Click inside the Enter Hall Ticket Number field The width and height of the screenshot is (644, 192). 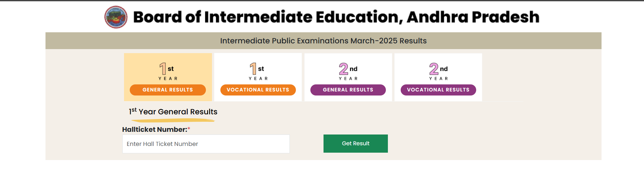tap(206, 144)
